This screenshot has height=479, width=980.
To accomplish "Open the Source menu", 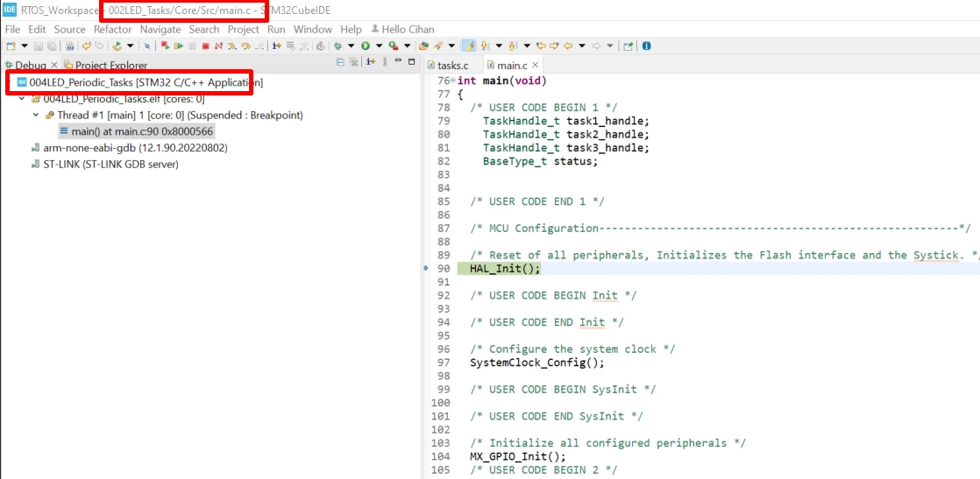I will coord(69,30).
